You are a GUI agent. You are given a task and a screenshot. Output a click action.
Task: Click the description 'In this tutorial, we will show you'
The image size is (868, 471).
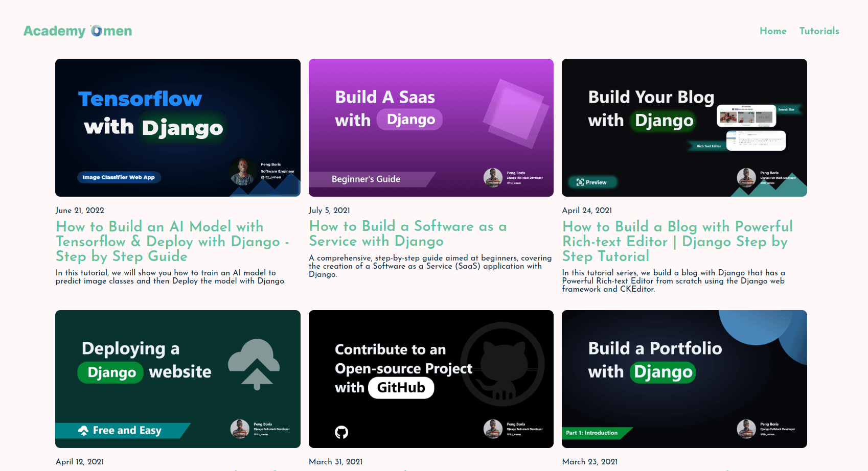(171, 277)
